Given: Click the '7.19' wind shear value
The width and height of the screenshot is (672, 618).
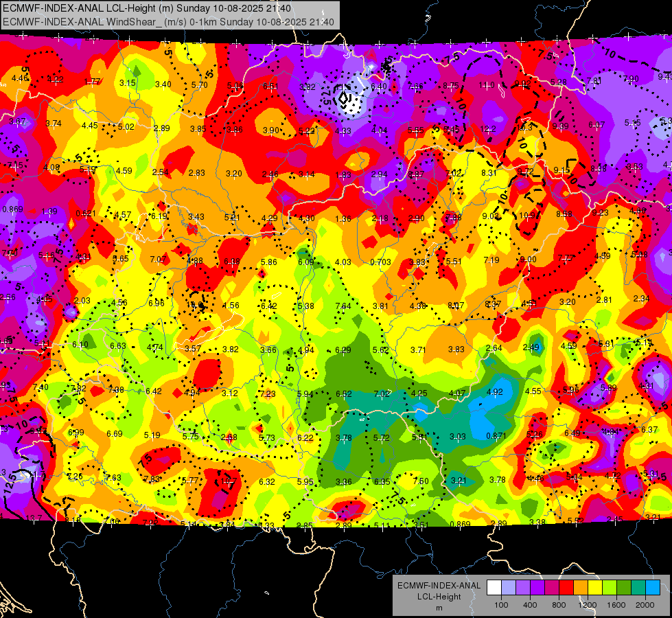Looking at the screenshot, I should pos(491,260).
